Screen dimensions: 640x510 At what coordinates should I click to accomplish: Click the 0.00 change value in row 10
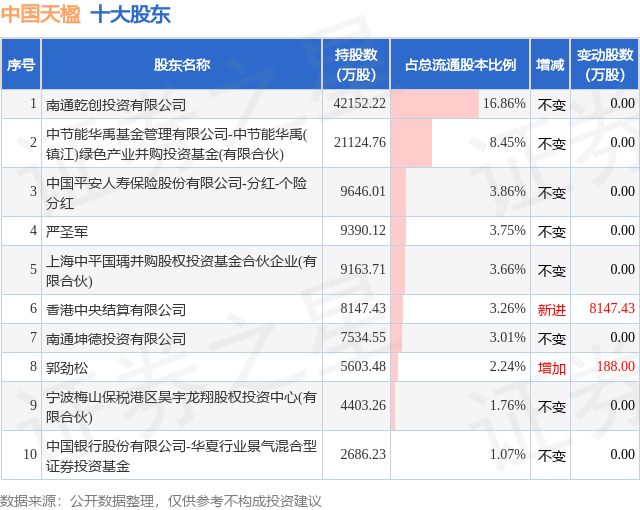click(622, 454)
